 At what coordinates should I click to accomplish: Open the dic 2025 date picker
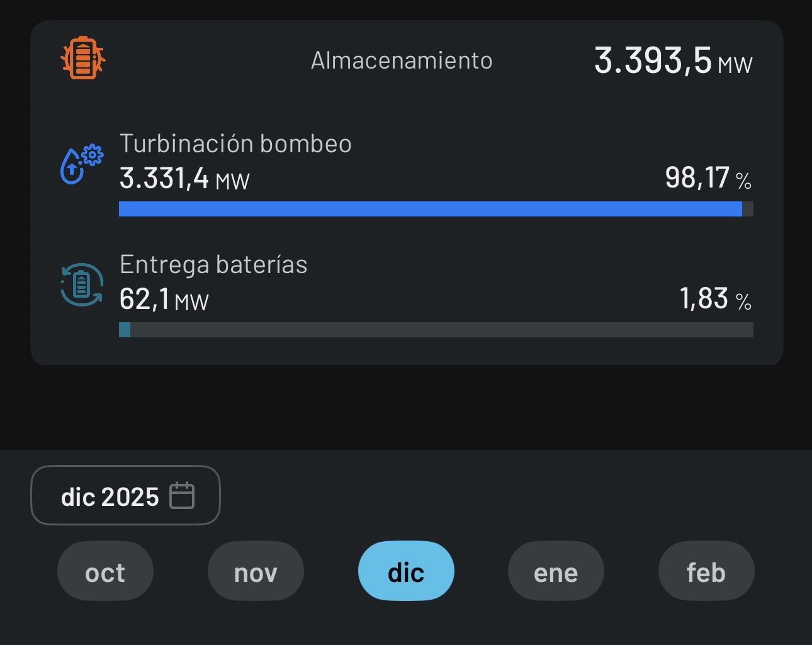(x=125, y=495)
